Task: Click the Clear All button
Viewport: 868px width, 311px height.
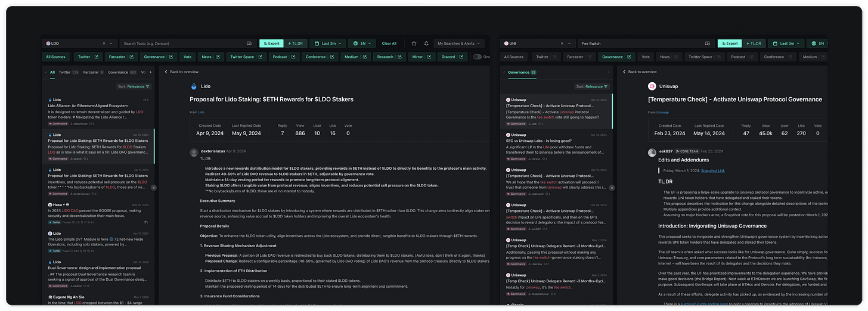Action: (389, 43)
